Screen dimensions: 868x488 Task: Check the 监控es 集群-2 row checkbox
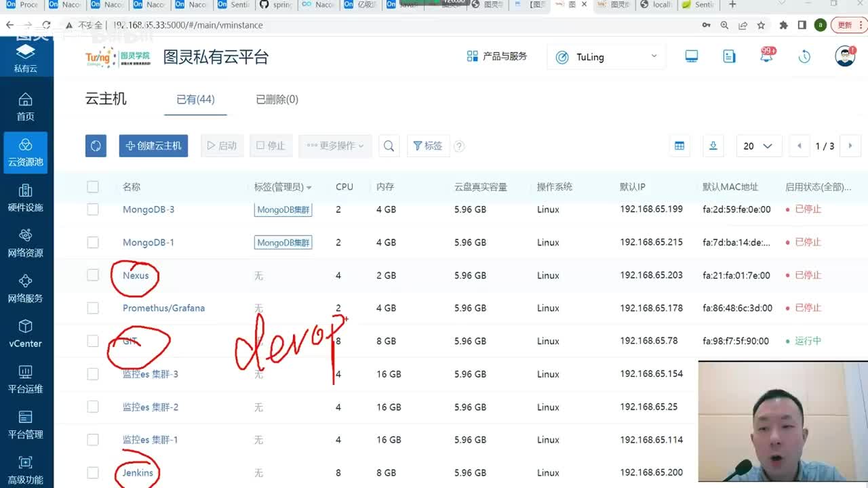tap(93, 407)
